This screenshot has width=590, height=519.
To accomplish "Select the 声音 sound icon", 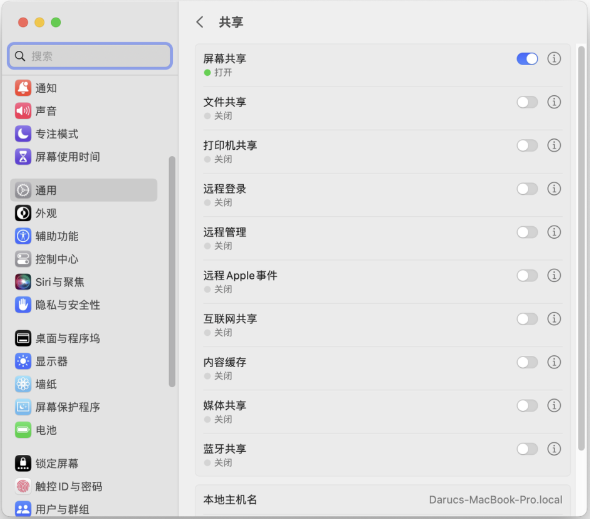I will (x=23, y=111).
